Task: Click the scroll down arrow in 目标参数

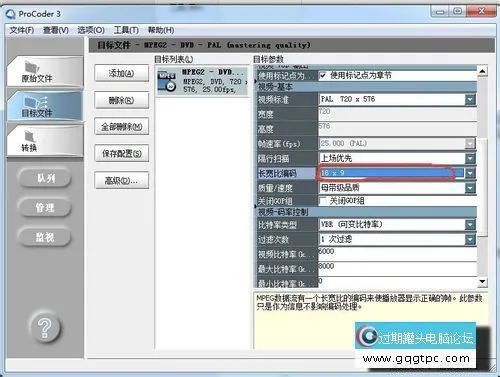Action: pyautogui.click(x=482, y=282)
